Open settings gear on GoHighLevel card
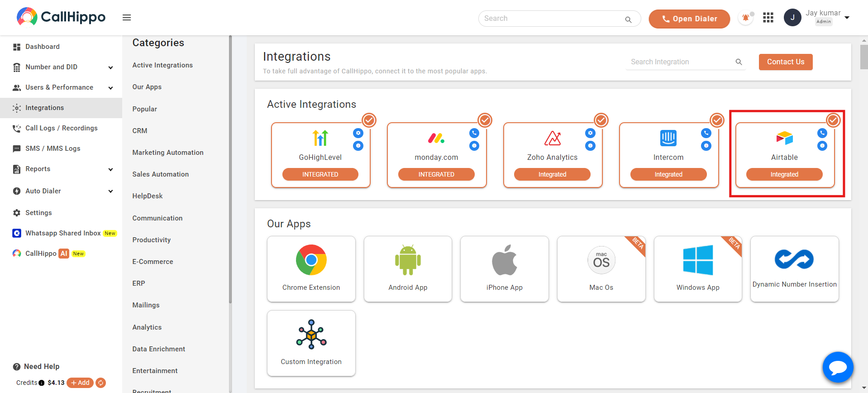This screenshot has height=393, width=868. pyautogui.click(x=358, y=133)
